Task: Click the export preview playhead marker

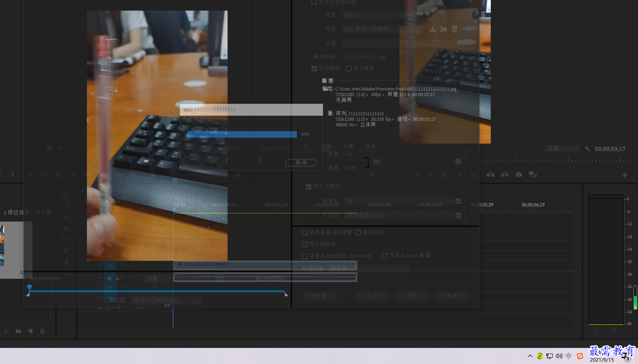Action: (x=29, y=287)
